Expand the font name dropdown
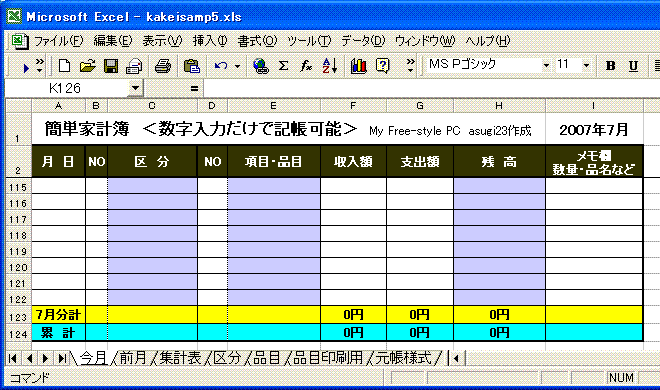660x390 pixels. [x=546, y=66]
